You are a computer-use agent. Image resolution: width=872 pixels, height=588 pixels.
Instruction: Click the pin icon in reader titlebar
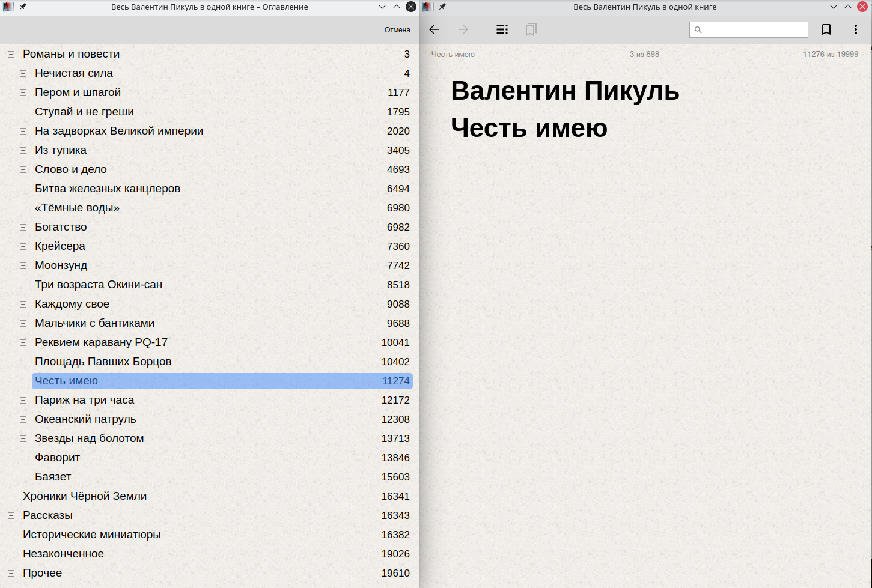click(x=442, y=7)
